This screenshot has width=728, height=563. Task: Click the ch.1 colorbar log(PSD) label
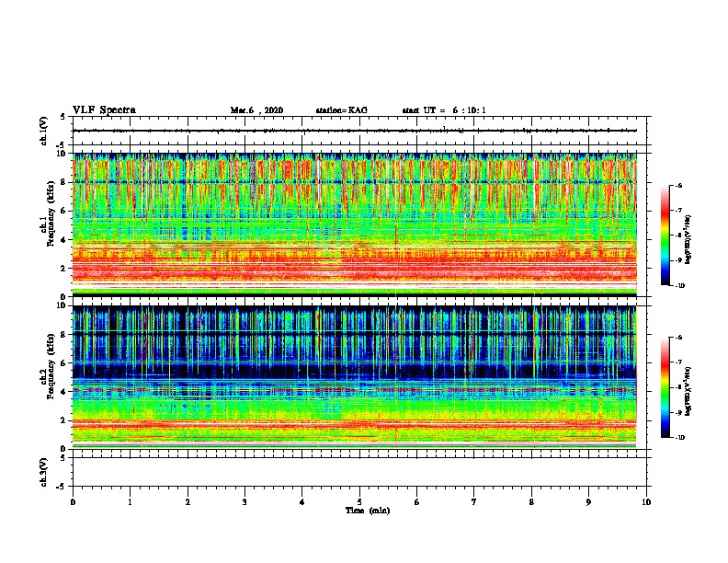pyautogui.click(x=688, y=239)
